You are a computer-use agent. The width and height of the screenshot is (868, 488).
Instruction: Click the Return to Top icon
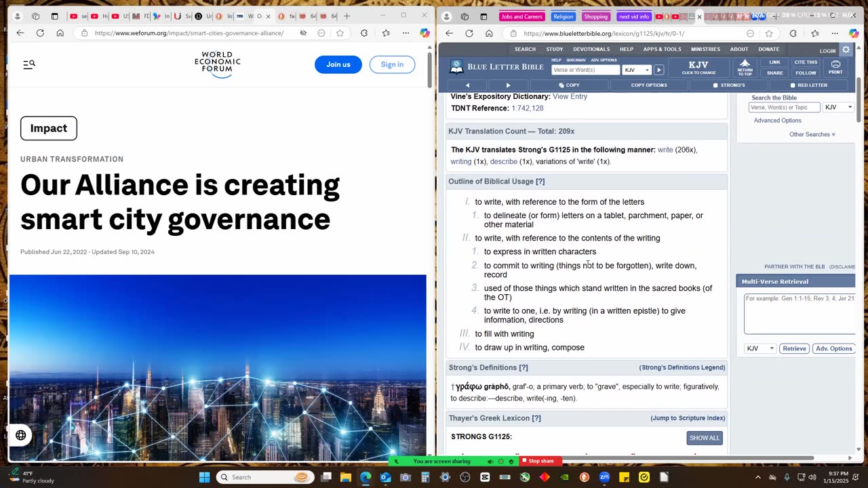pyautogui.click(x=745, y=67)
